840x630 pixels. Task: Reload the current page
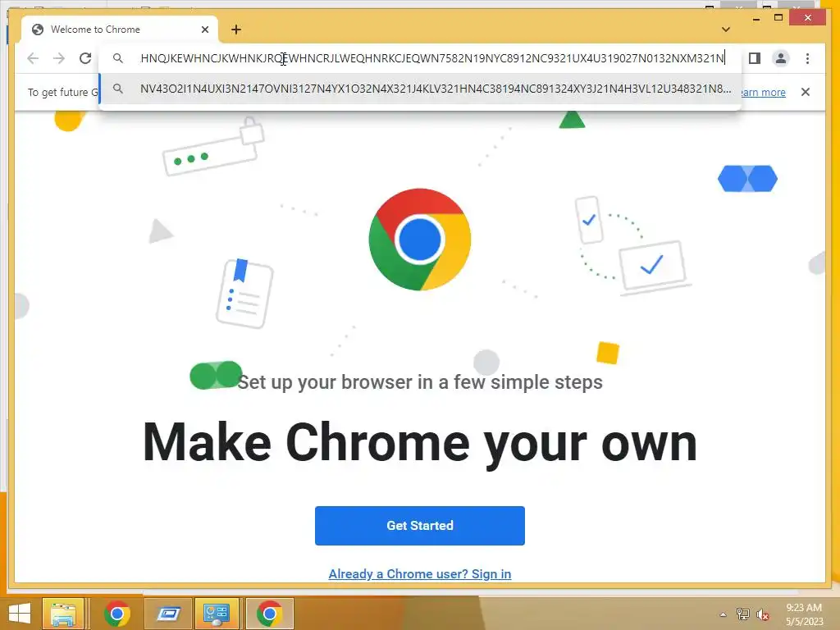point(85,58)
